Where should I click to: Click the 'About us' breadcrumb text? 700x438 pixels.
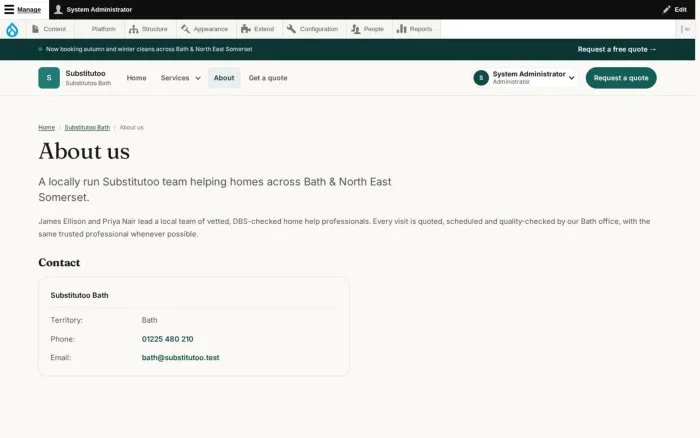(x=131, y=127)
